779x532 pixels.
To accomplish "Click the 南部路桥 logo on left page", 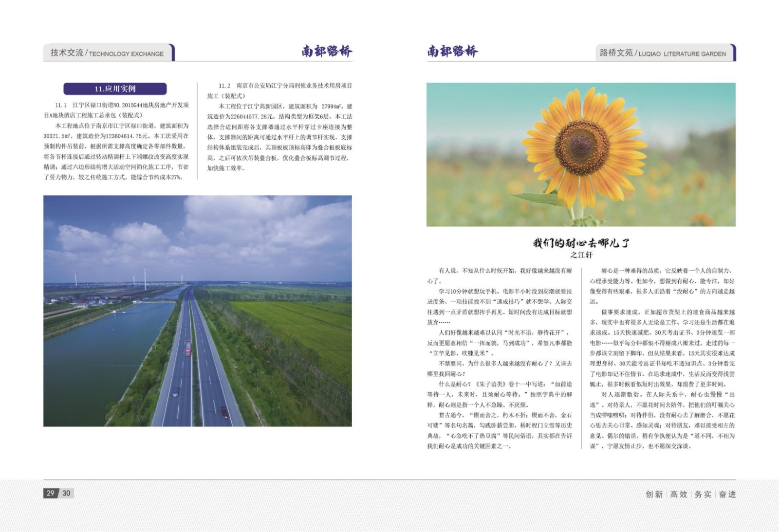I will pos(326,51).
